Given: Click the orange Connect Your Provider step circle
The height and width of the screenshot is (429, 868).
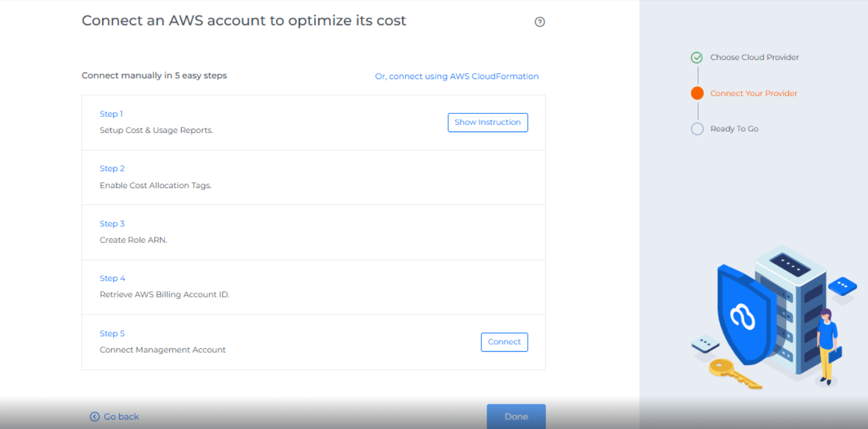Looking at the screenshot, I should tap(697, 93).
